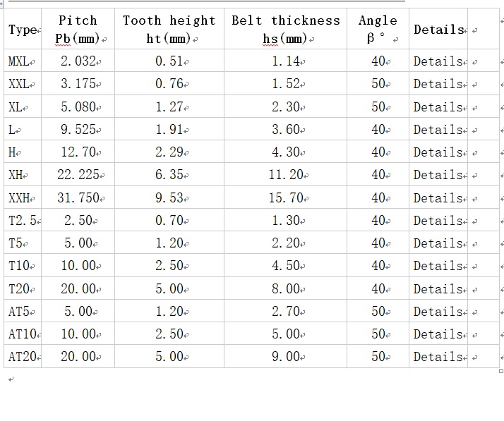Open Details link in MXL row
The image size is (504, 421).
437,61
